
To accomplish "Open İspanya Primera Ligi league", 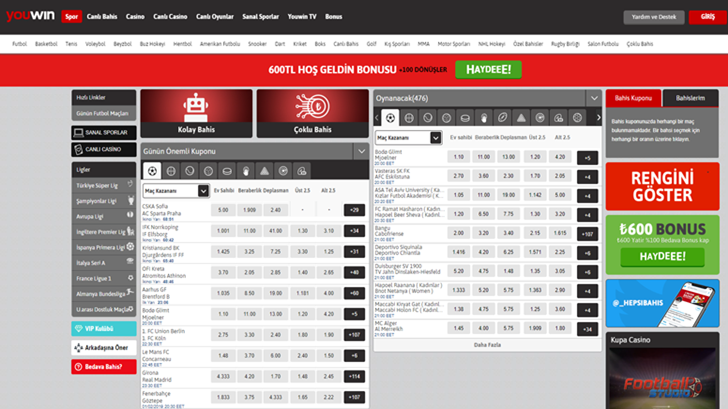I will pyautogui.click(x=104, y=247).
